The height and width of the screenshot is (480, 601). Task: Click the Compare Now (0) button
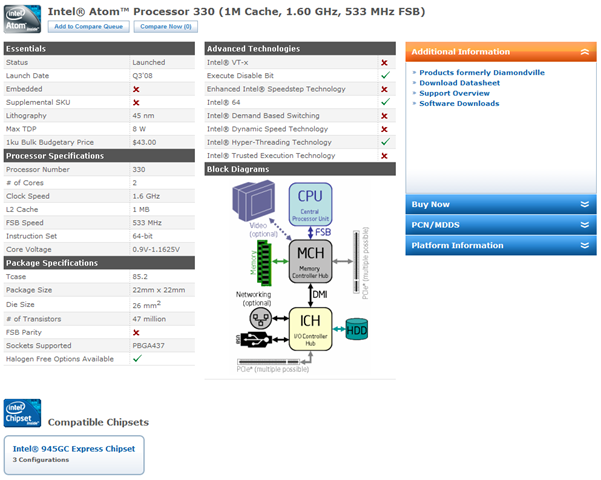(166, 26)
